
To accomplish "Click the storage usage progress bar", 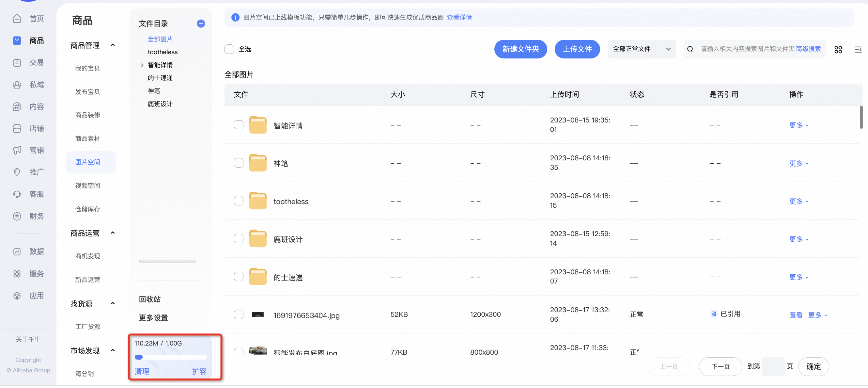I will coord(170,357).
